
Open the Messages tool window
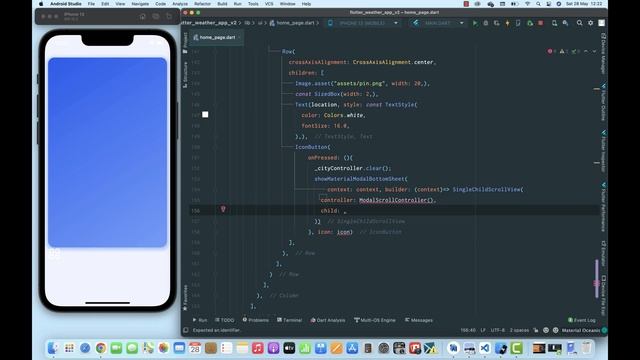(x=419, y=320)
